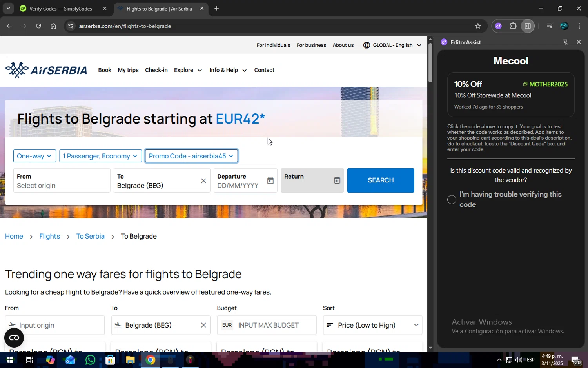Open the browser home page
The height and width of the screenshot is (368, 588).
[x=53, y=26]
